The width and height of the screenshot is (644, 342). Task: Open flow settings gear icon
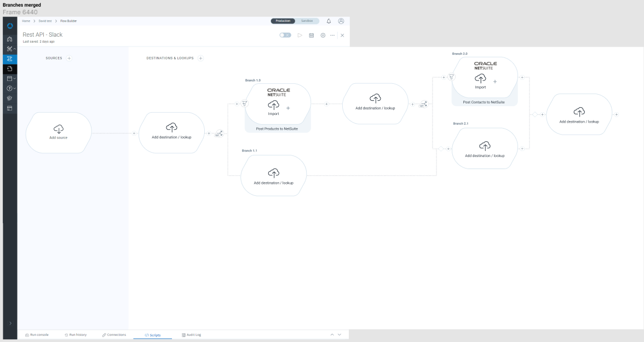pos(323,35)
